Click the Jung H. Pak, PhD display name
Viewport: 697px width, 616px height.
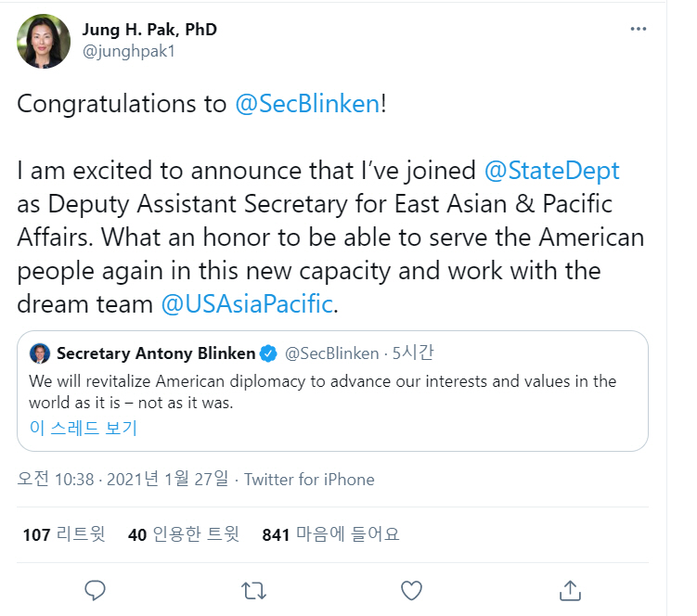[x=149, y=30]
